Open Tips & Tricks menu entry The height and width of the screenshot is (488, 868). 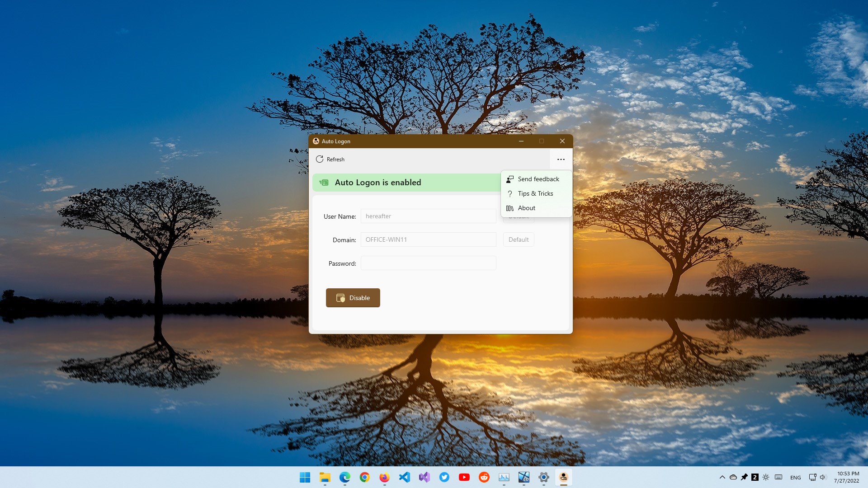(x=537, y=194)
